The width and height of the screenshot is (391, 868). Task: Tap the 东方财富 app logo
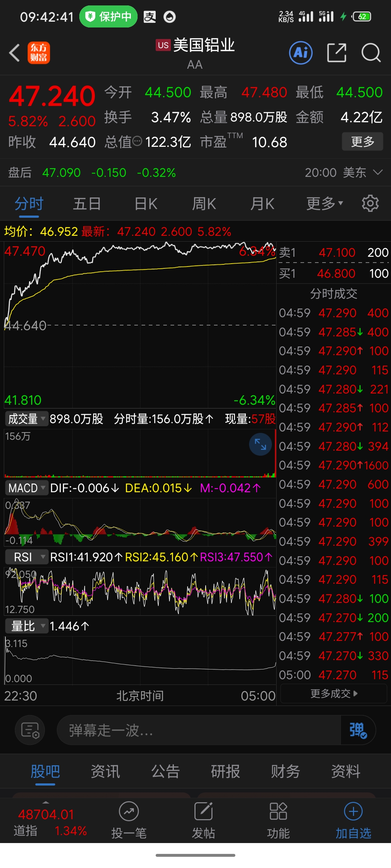[39, 53]
